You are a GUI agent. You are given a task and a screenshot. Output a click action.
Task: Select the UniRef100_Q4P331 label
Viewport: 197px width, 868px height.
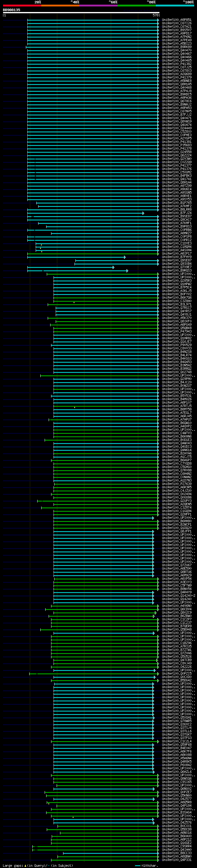pos(176,860)
